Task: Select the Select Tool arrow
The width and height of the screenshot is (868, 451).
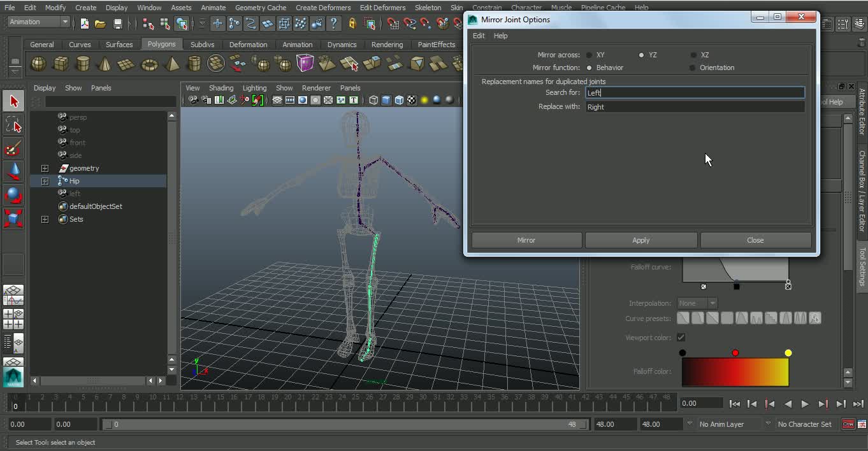Action: click(13, 101)
